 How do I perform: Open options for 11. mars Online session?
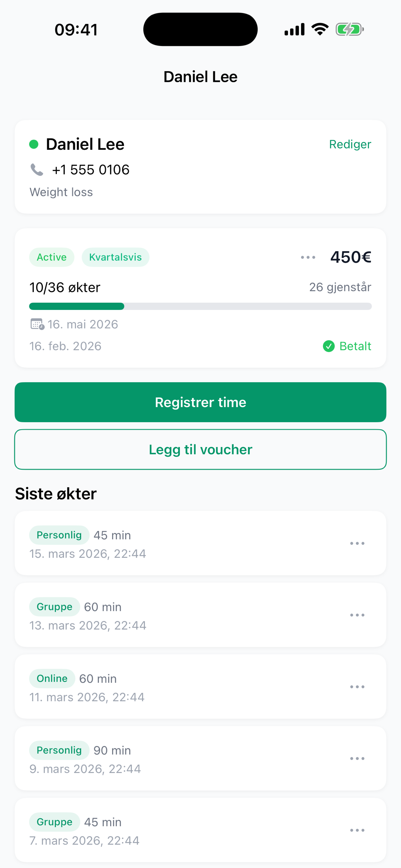(x=357, y=687)
